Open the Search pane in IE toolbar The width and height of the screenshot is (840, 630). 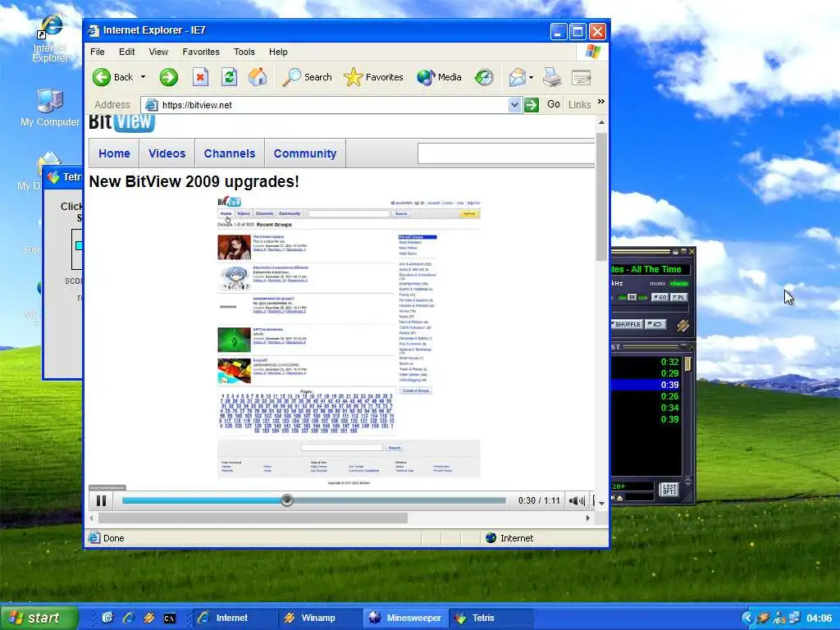coord(308,77)
